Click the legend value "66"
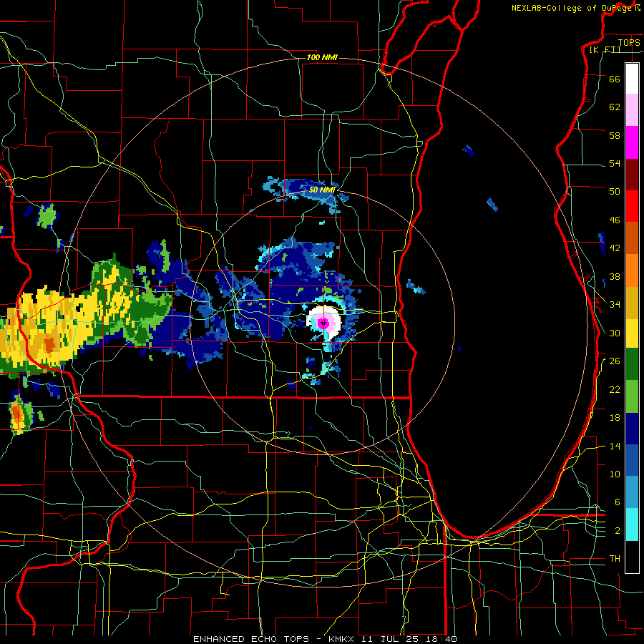The image size is (644, 644). (615, 79)
